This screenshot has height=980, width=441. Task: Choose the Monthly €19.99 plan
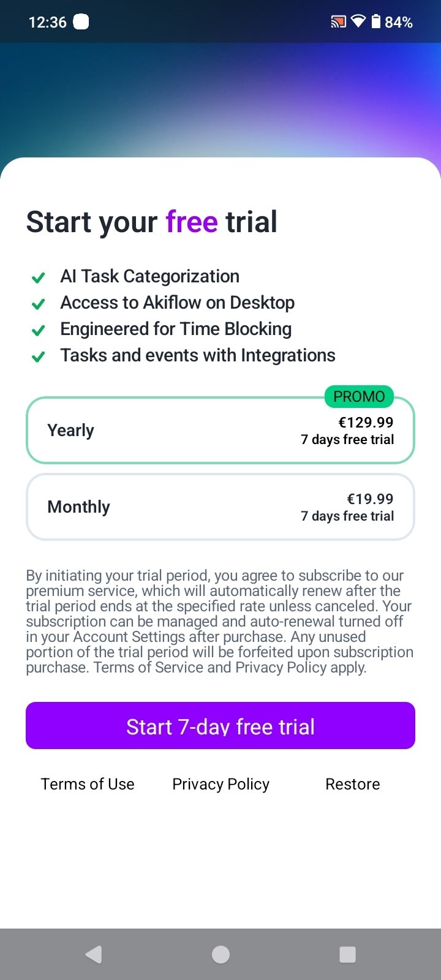pos(221,507)
